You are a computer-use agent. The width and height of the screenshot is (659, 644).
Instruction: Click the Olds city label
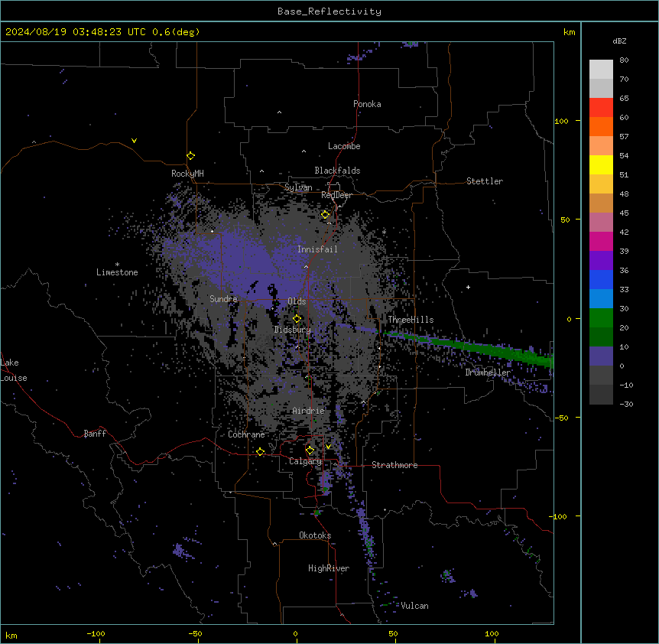coord(297,301)
